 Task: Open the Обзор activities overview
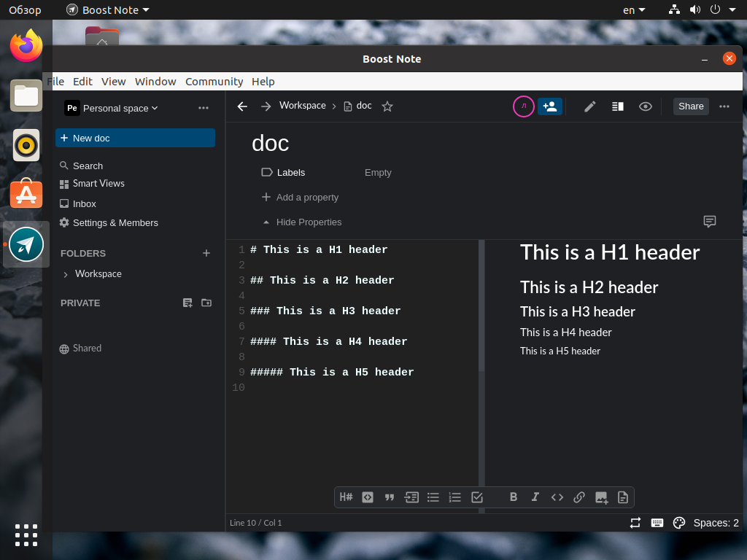26,10
